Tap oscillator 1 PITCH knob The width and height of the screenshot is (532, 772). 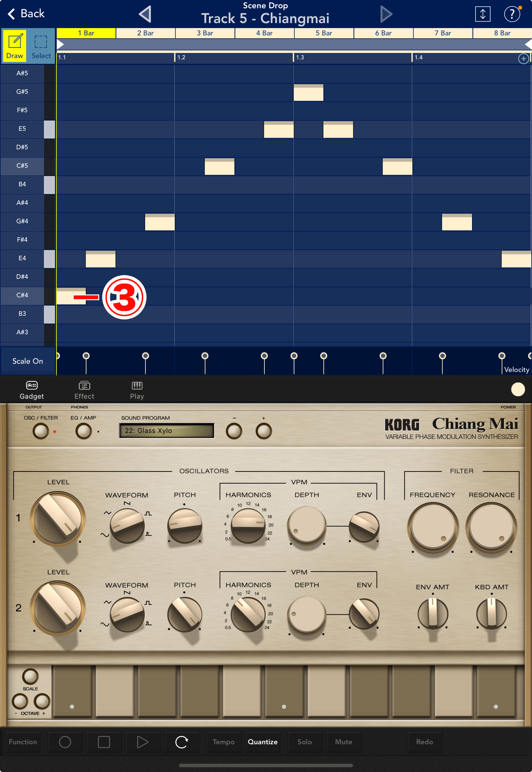point(185,526)
